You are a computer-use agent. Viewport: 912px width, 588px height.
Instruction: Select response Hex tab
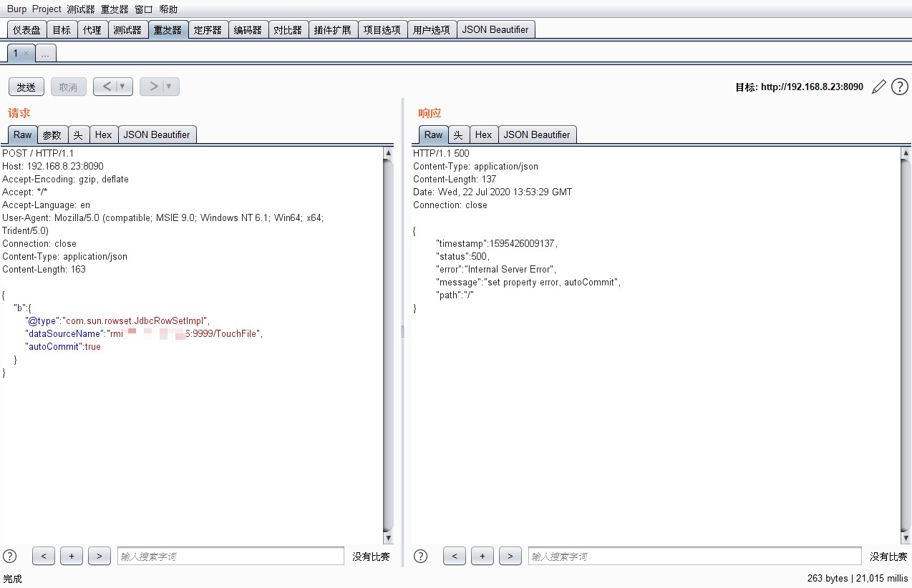[484, 134]
